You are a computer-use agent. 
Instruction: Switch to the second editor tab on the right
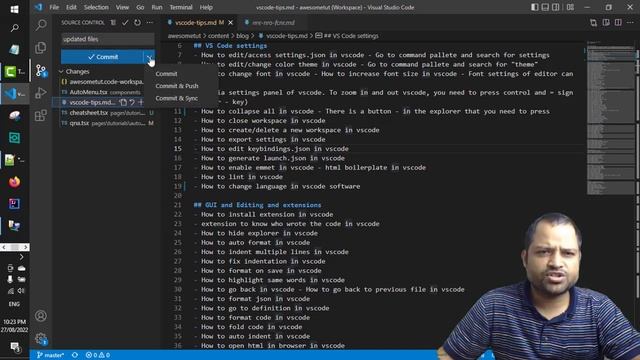(273, 23)
